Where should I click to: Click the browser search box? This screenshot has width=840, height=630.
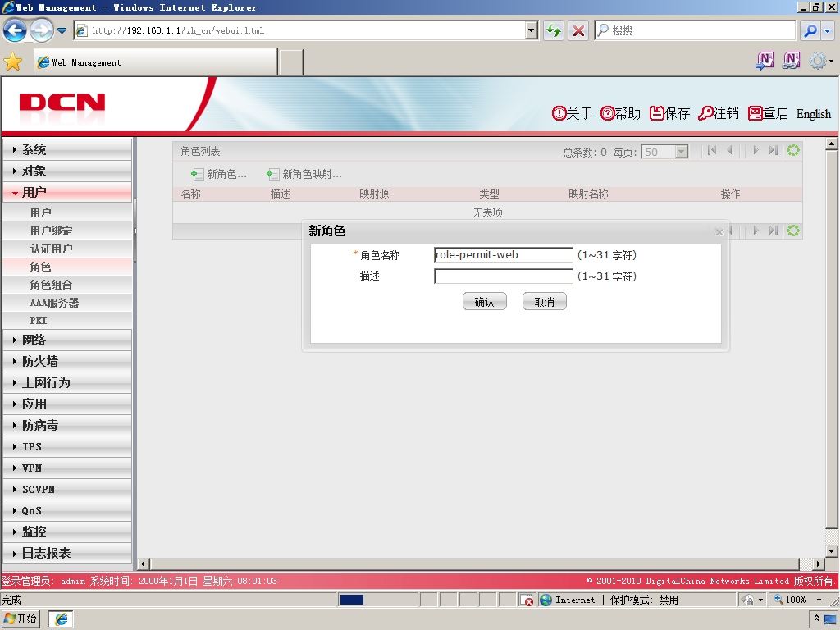coord(696,30)
